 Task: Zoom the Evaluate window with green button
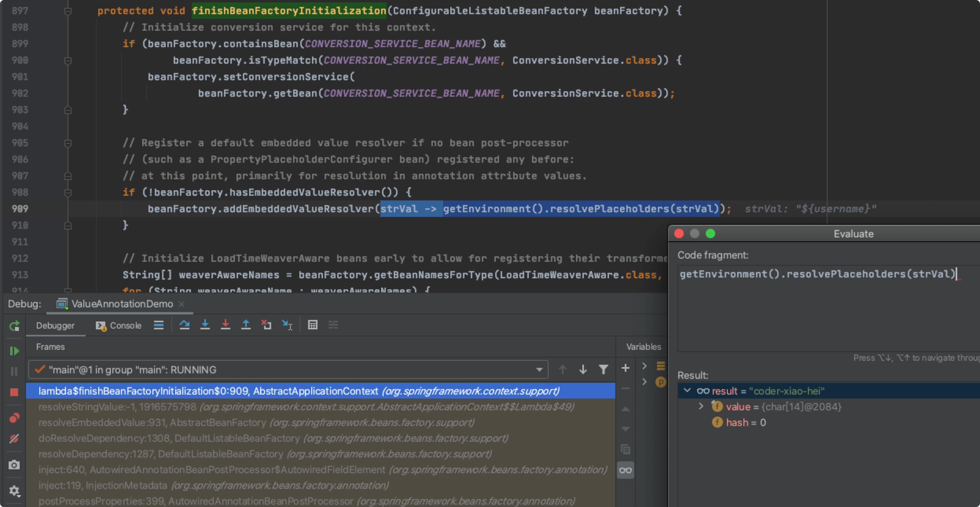710,234
